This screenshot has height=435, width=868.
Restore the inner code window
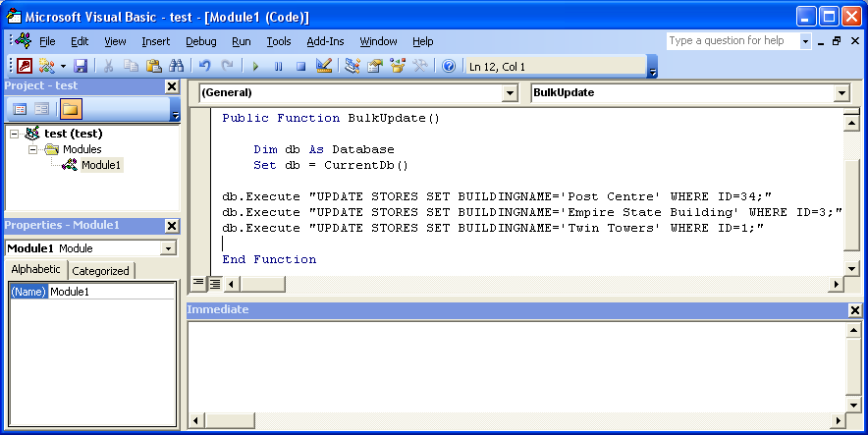[837, 41]
